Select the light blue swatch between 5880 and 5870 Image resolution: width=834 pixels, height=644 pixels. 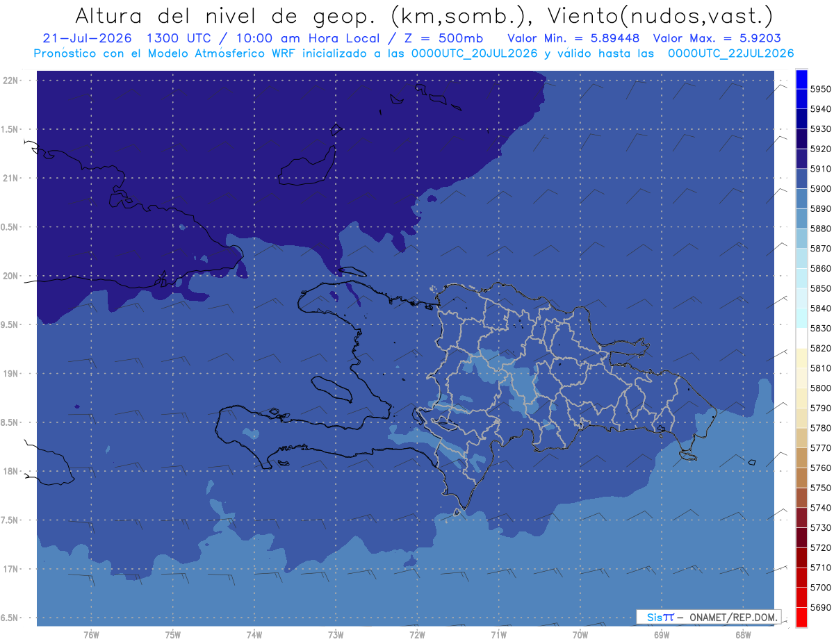(x=801, y=238)
